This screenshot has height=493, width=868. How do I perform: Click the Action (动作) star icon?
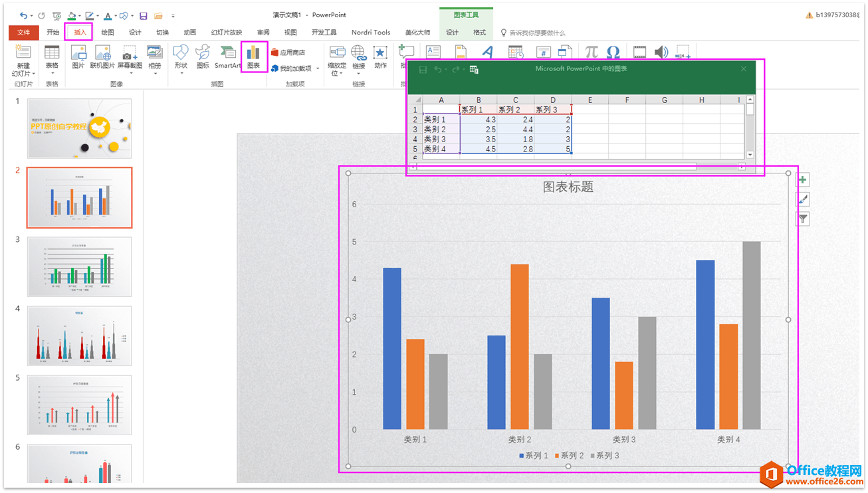380,56
